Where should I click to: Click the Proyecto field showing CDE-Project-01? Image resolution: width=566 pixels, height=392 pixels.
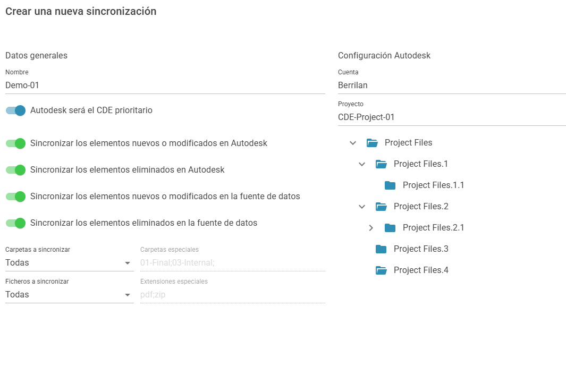point(452,117)
